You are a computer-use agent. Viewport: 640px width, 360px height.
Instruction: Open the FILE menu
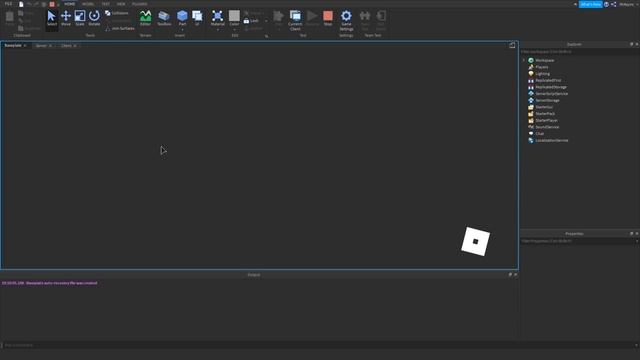click(8, 4)
